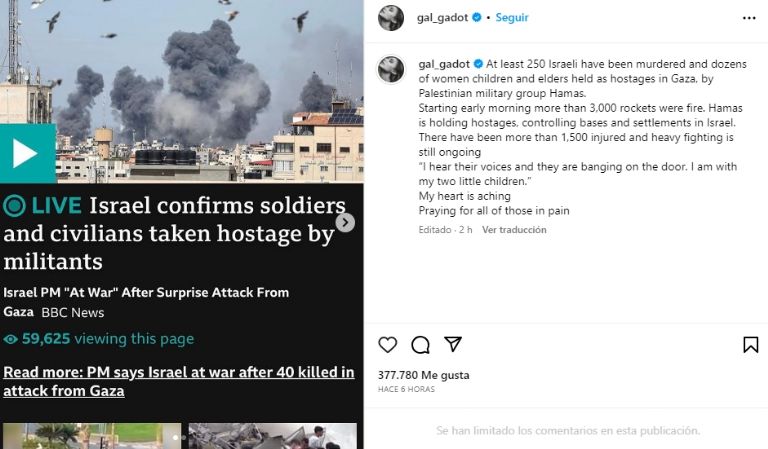Image resolution: width=768 pixels, height=449 pixels.
Task: Open the three-dot more options menu
Action: pos(750,18)
